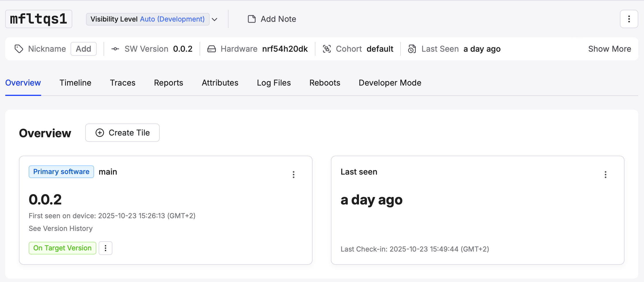Open On Target Version options menu
The height and width of the screenshot is (282, 644).
106,248
